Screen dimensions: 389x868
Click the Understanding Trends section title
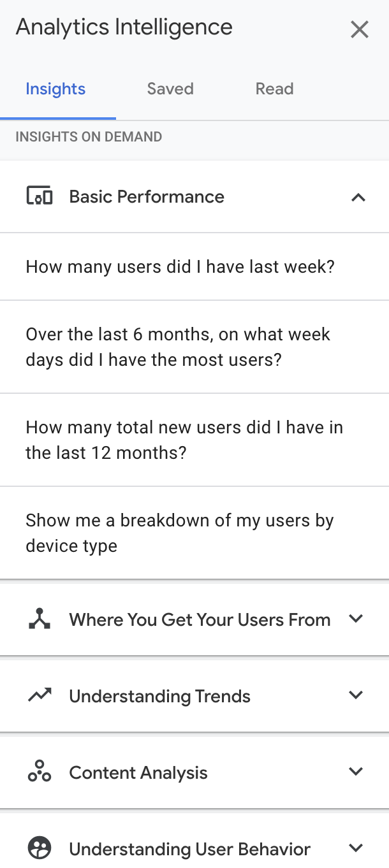click(159, 696)
